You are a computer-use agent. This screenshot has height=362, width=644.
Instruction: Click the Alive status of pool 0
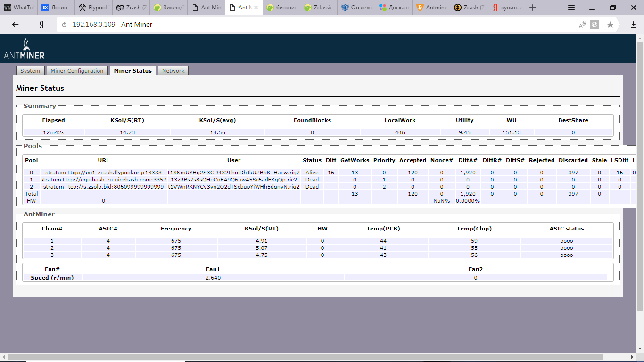(312, 173)
